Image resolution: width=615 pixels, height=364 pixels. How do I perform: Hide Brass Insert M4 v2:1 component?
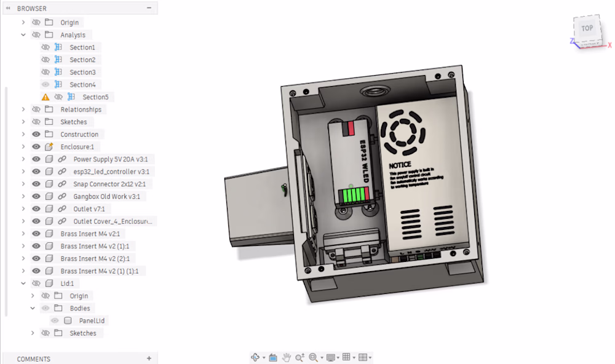tap(36, 234)
